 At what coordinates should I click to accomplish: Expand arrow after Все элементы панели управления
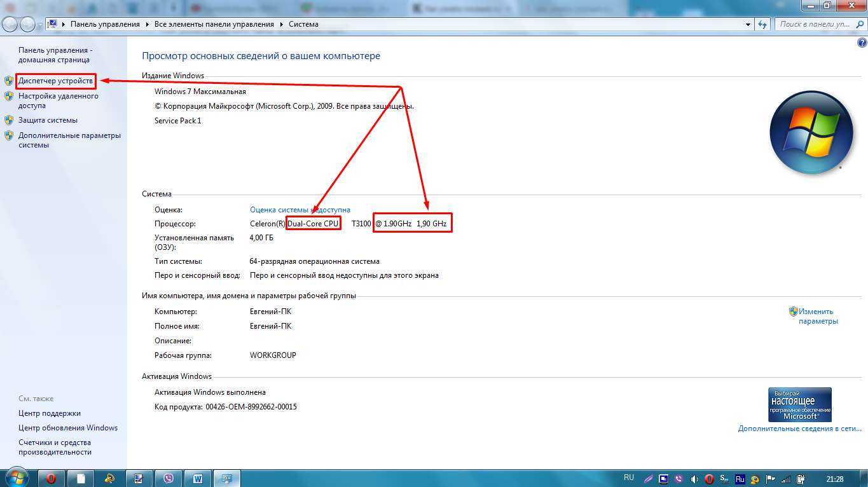coord(281,24)
